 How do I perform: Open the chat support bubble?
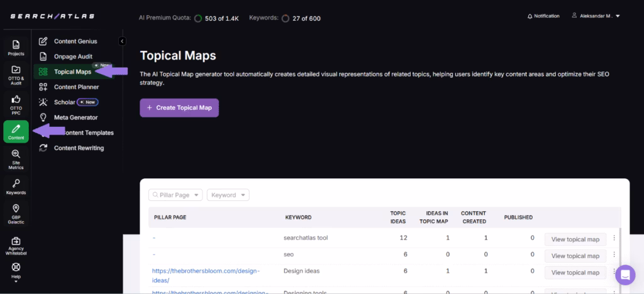(625, 275)
